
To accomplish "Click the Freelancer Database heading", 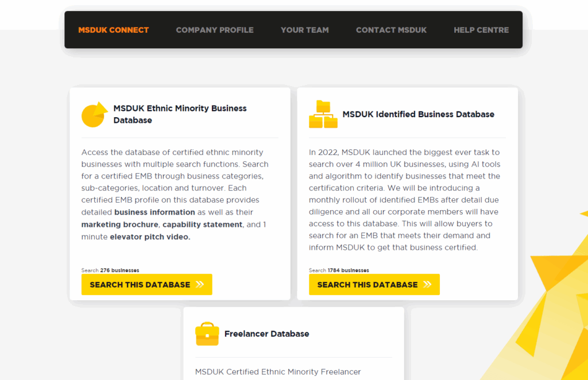I will [x=266, y=334].
